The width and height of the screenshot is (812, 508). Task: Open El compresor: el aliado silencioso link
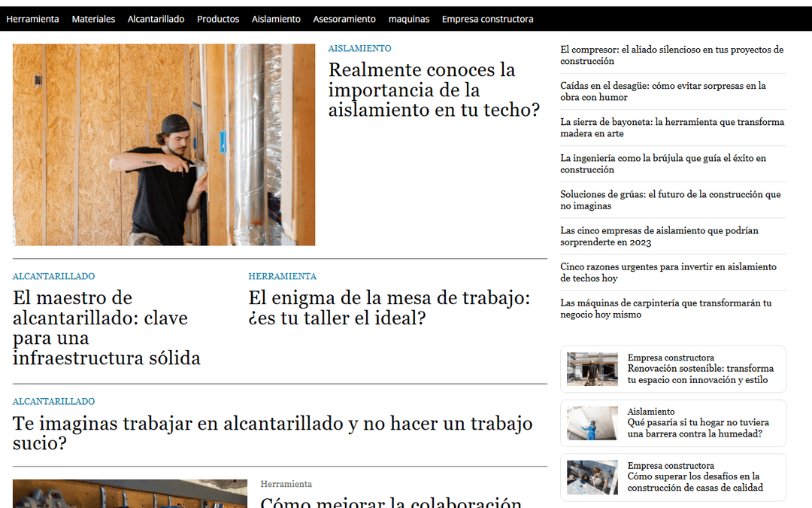click(671, 56)
